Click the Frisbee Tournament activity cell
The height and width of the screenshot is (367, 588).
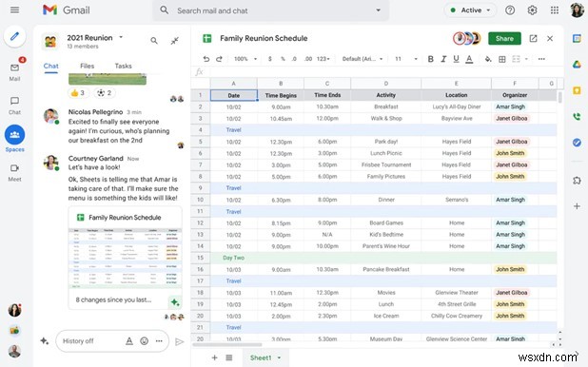point(386,164)
